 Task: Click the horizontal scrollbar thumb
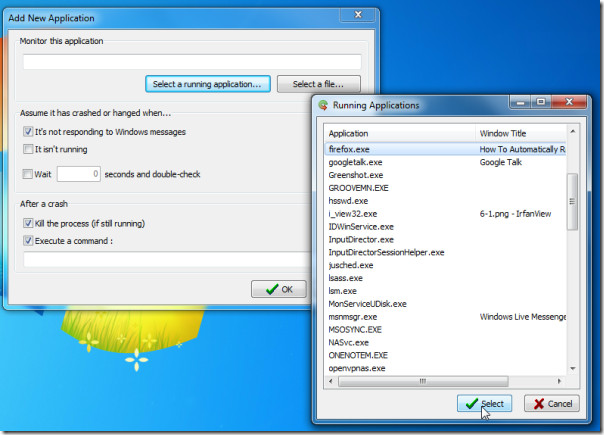pos(423,381)
